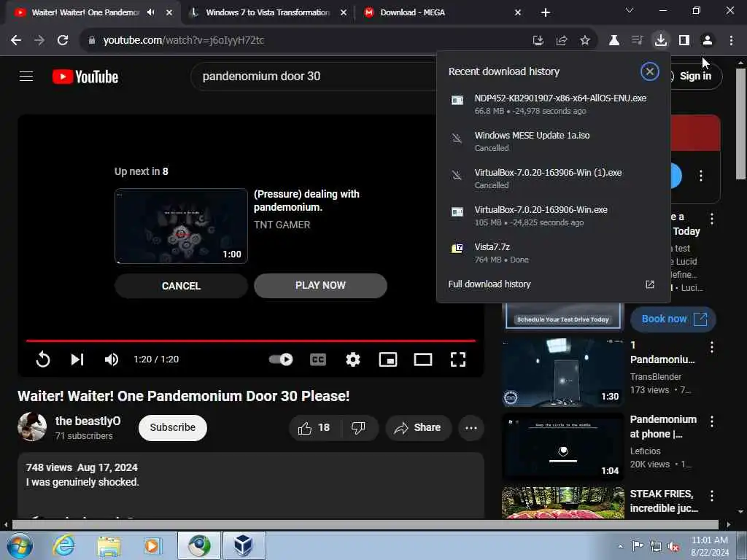Screen dimensions: 747x560
Task: Open the Vista7.7z download entry
Action: (x=554, y=253)
